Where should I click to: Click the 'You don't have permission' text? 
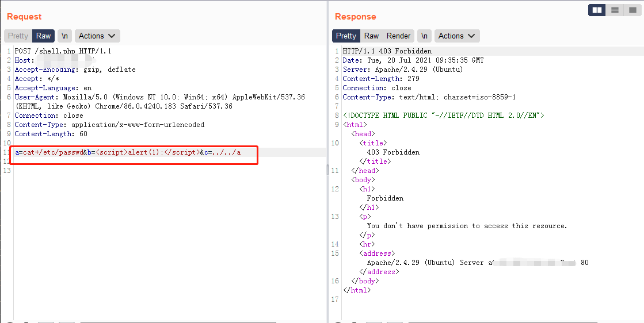[x=467, y=226]
